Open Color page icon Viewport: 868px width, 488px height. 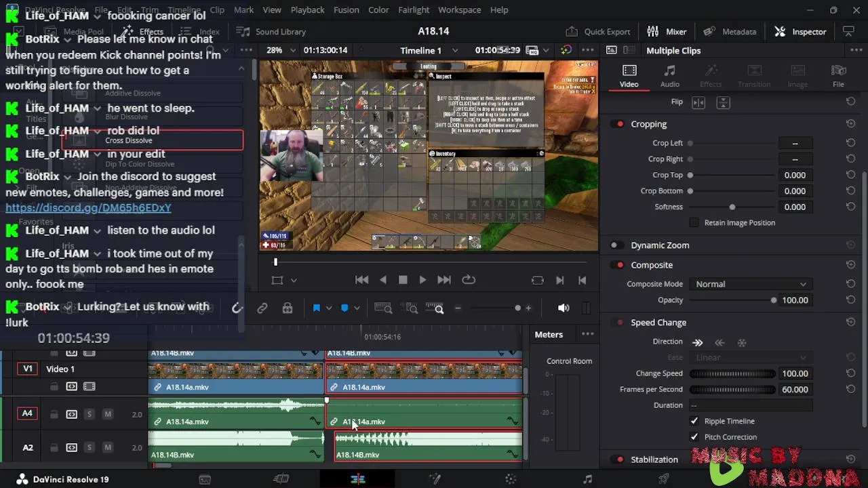click(x=511, y=479)
